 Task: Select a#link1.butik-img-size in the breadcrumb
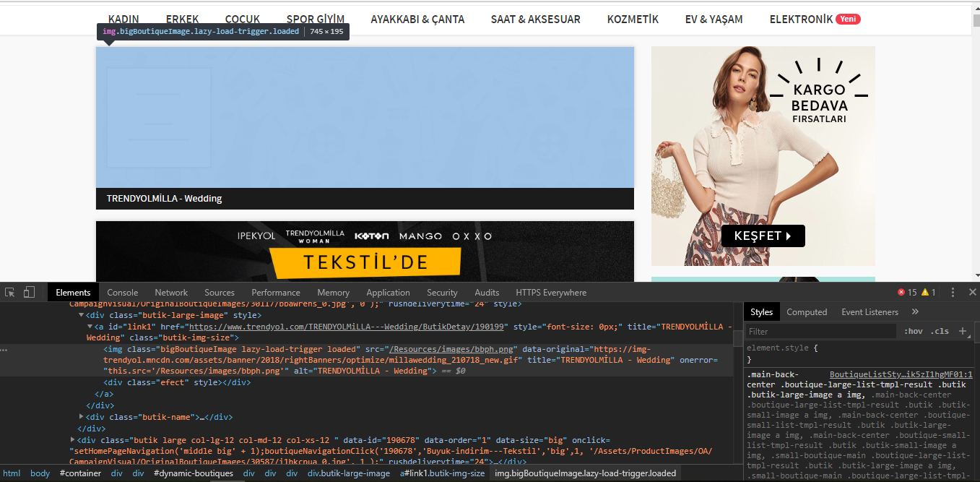click(443, 473)
